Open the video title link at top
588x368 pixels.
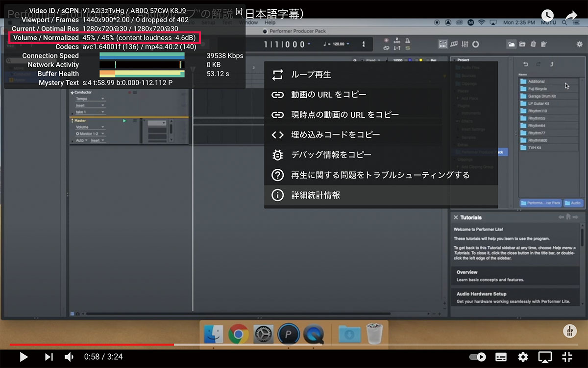(157, 14)
